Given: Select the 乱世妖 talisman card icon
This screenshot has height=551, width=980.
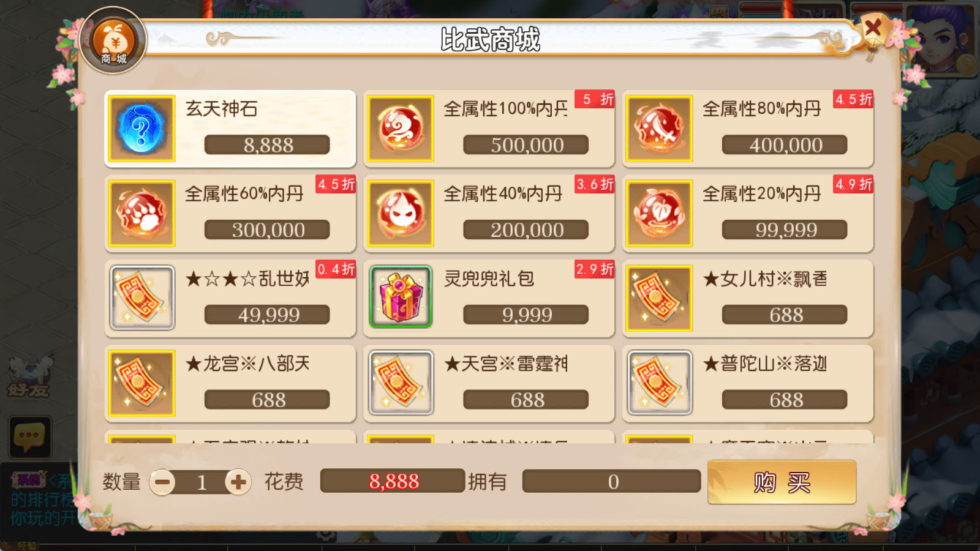Looking at the screenshot, I should [141, 298].
